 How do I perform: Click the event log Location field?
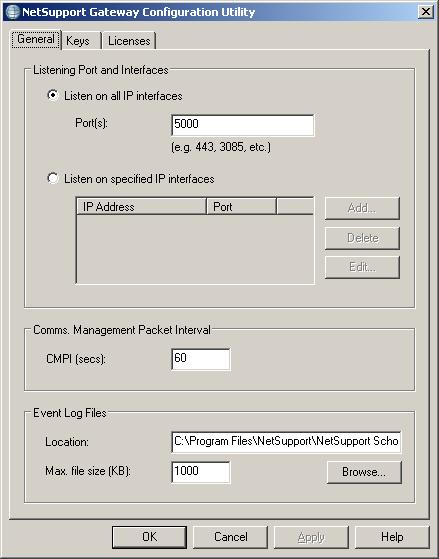point(286,442)
